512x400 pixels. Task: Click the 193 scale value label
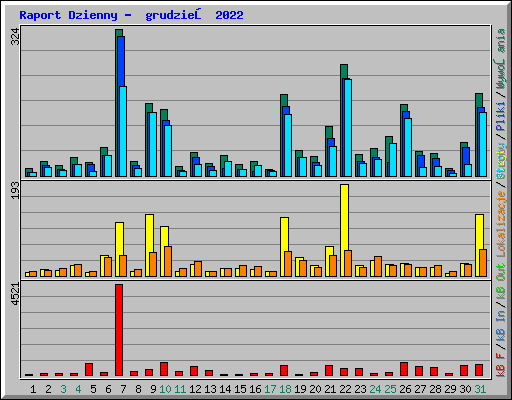pos(15,190)
